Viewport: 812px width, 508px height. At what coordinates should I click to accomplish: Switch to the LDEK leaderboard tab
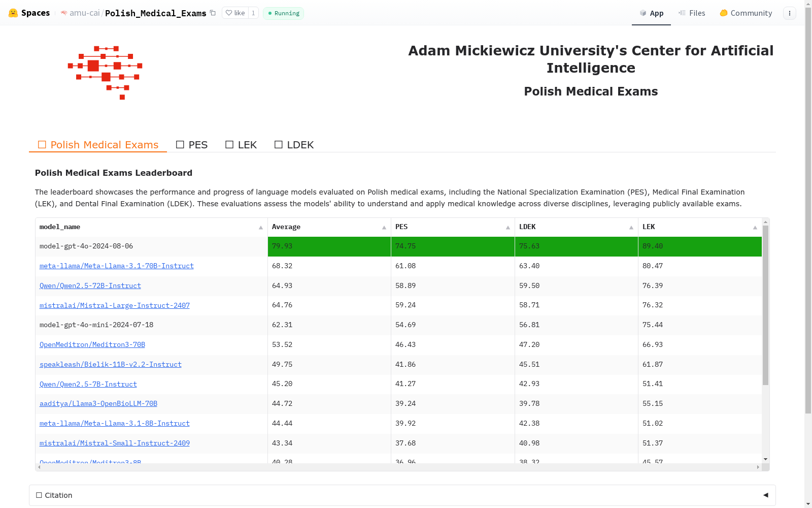click(x=294, y=145)
